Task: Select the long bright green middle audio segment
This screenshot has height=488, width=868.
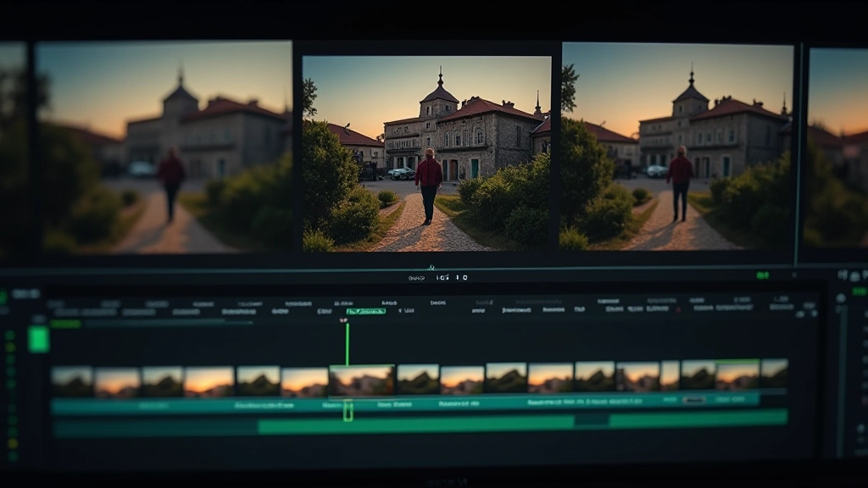Action: pos(415,424)
